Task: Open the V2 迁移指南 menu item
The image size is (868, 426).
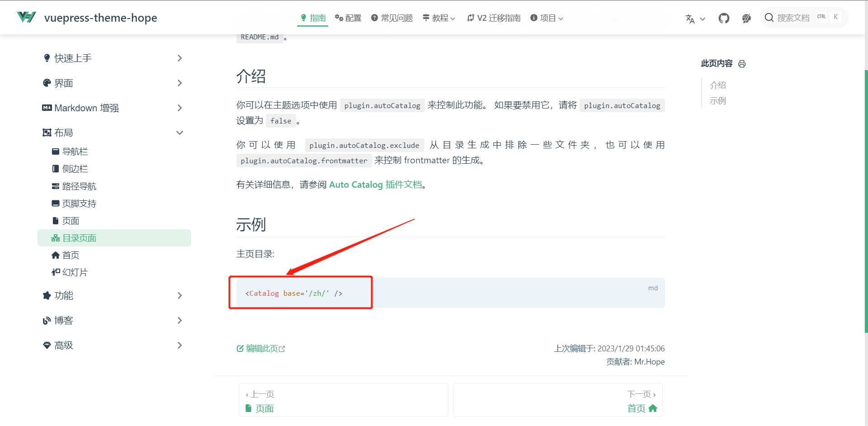Action: (494, 18)
